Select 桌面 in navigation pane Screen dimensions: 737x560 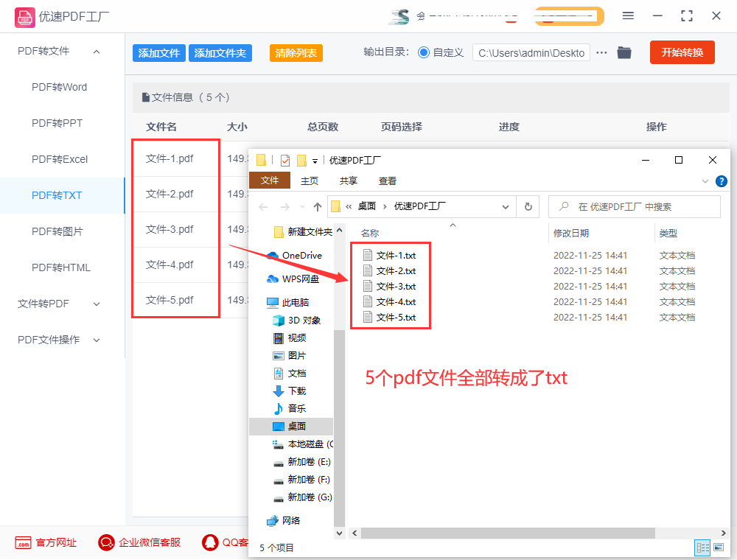point(291,426)
